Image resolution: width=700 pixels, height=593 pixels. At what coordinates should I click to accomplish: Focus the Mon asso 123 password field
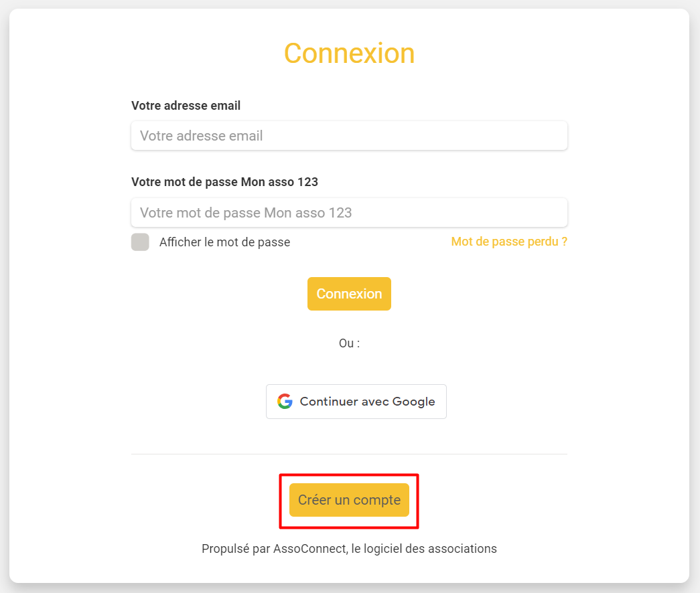[349, 213]
